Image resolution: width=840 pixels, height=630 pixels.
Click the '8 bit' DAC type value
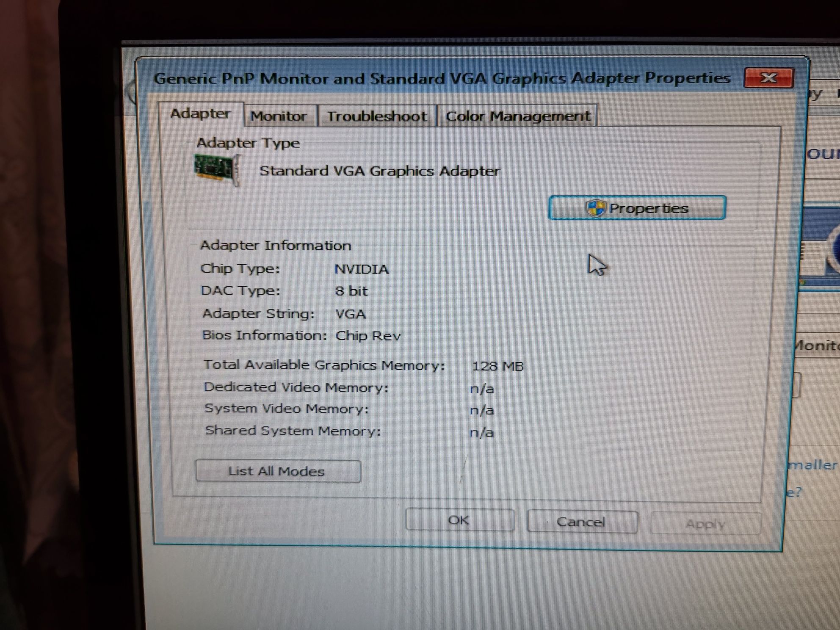pyautogui.click(x=351, y=291)
